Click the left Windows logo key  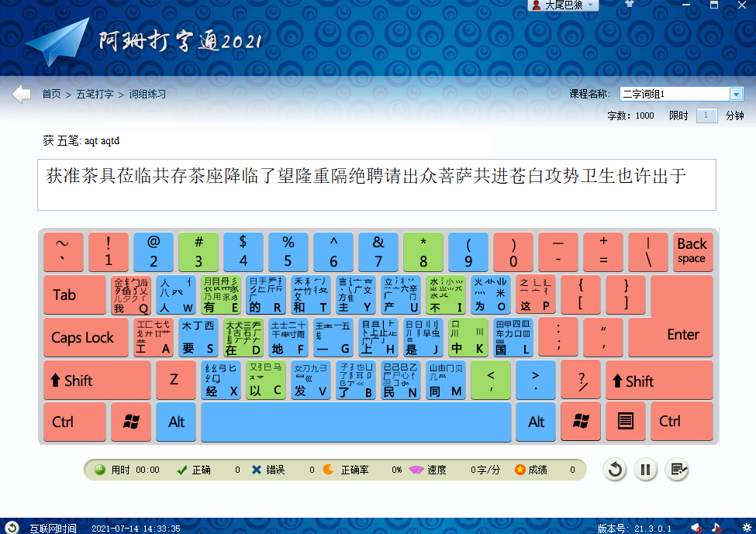pos(131,422)
